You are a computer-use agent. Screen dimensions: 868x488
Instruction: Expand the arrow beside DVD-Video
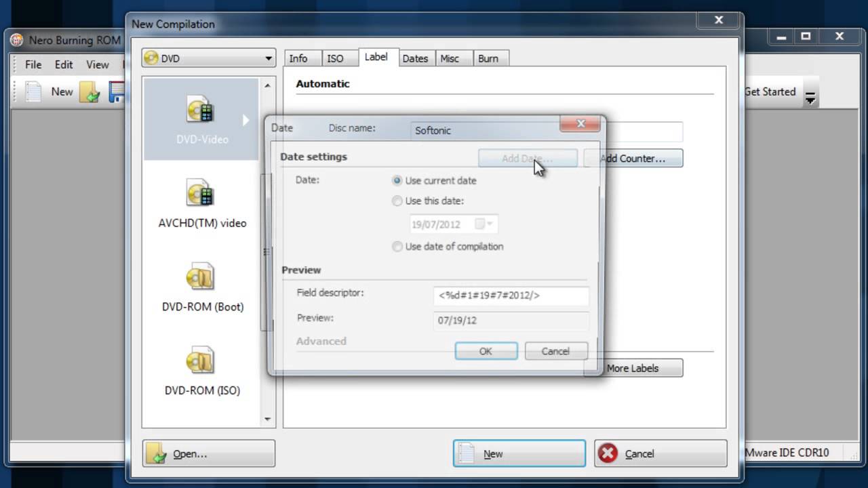pos(246,120)
